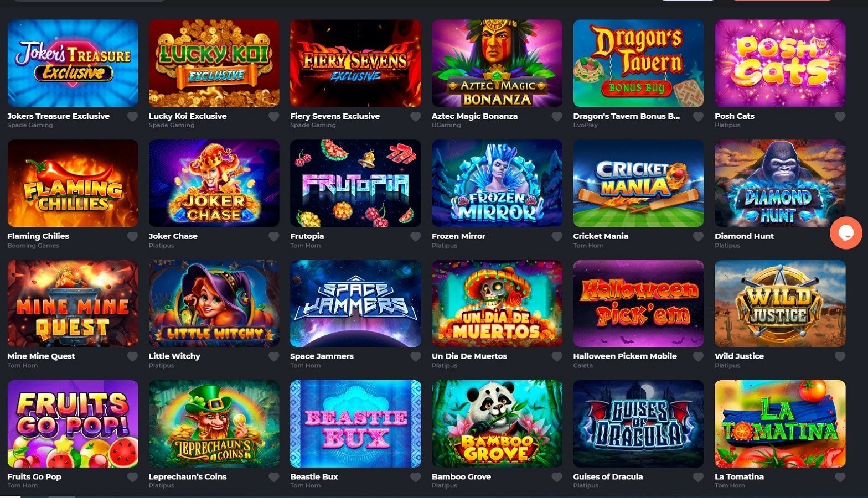This screenshot has width=868, height=498.
Task: Click heart icon next to La Tomatina
Action: coord(840,476)
